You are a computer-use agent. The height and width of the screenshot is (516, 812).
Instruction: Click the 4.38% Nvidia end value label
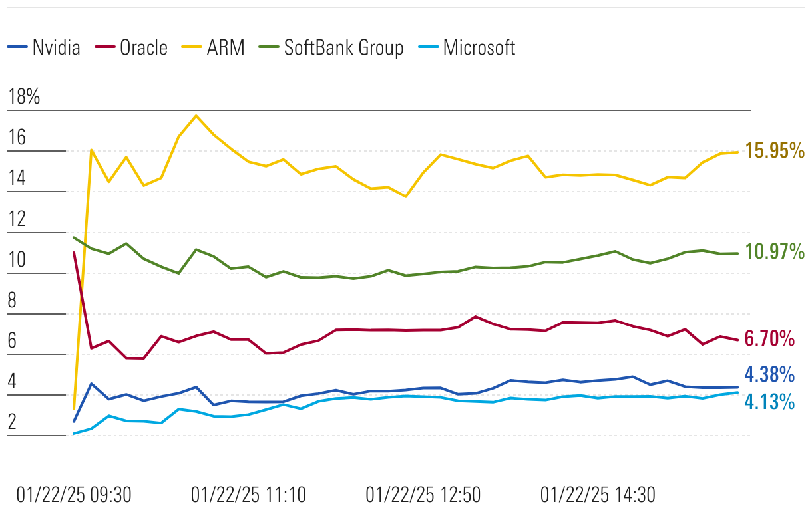tap(769, 375)
